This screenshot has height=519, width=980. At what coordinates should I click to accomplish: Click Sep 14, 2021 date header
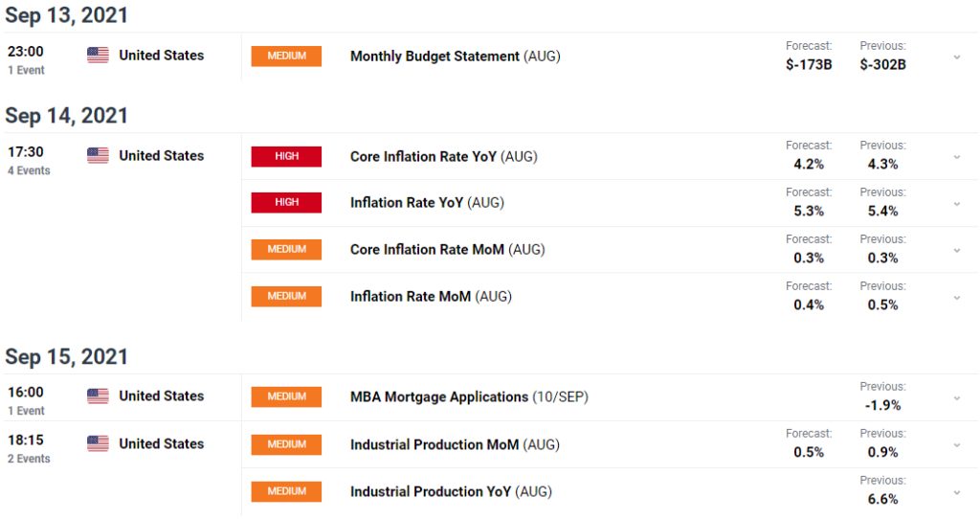[x=66, y=116]
